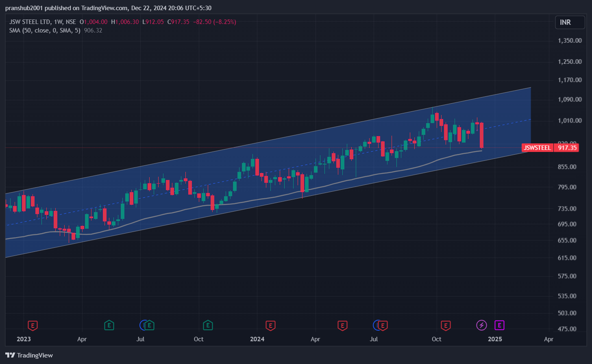The image size is (592, 364).
Task: Click the 695.00 price axis label
Action: click(x=567, y=224)
